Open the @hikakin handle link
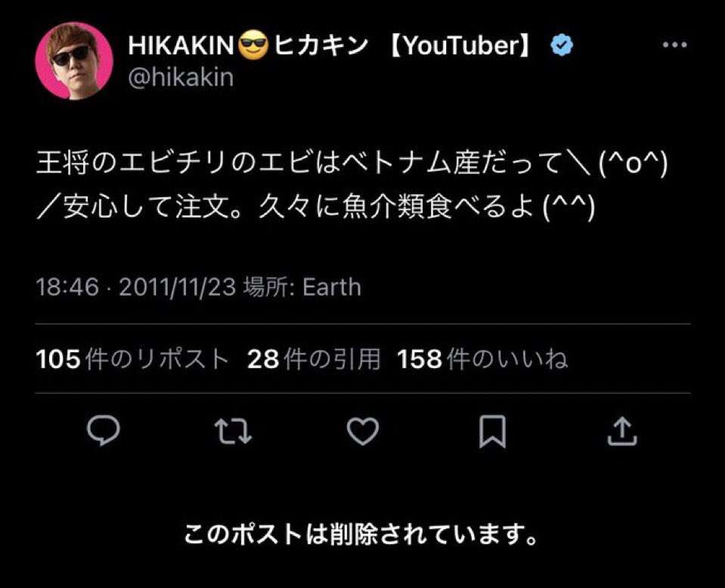 coord(181,77)
